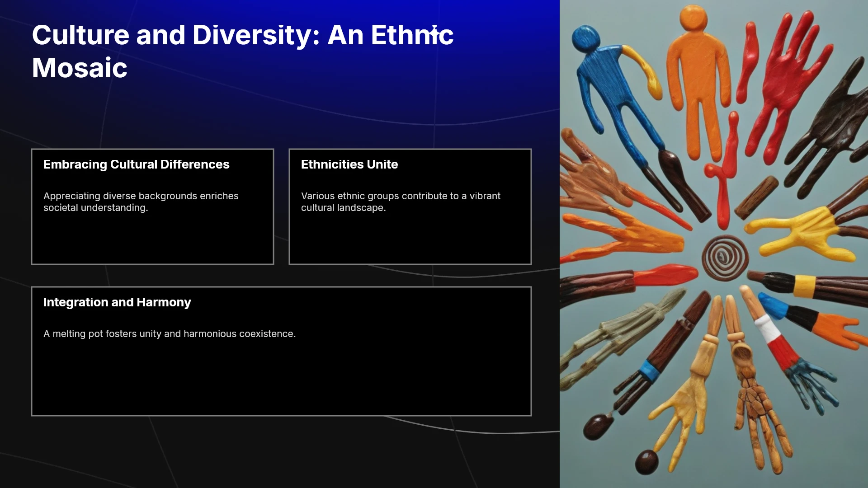Select the 'Integration and Harmony' heading
Image resolution: width=868 pixels, height=488 pixels.
pos(117,302)
